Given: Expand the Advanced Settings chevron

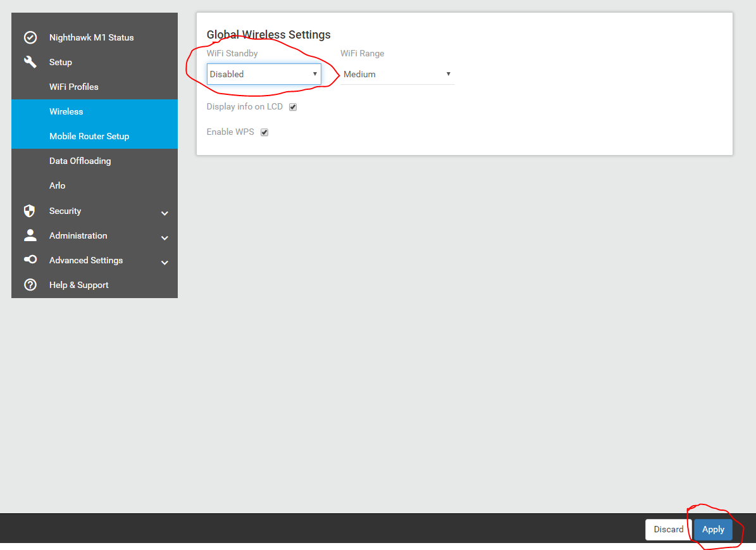Looking at the screenshot, I should tap(164, 263).
